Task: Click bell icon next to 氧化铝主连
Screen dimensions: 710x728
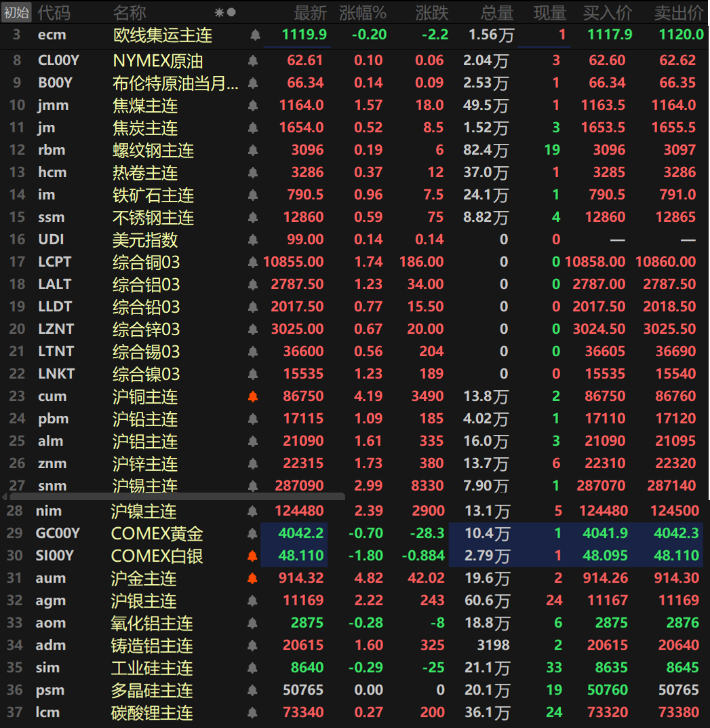Action: [252, 623]
